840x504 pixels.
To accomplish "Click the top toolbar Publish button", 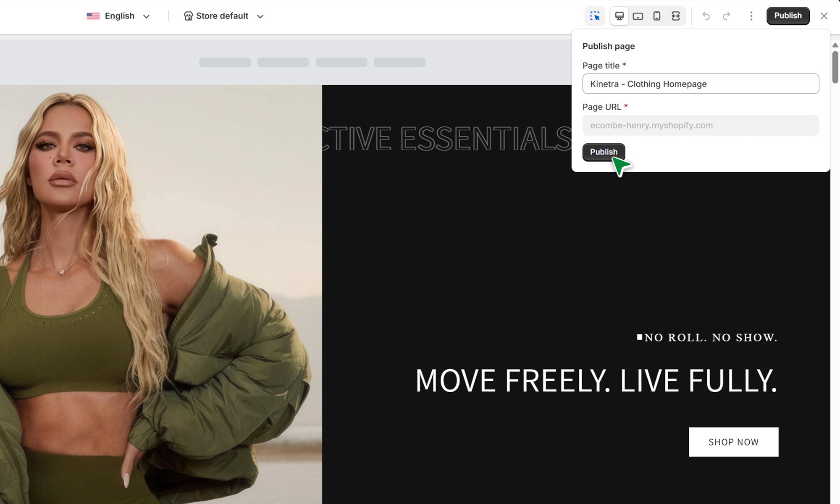I will tap(788, 16).
